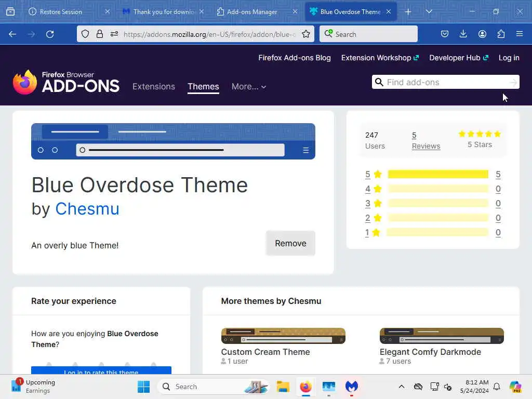Open the Copilot preview icon in the taskbar

[515, 387]
